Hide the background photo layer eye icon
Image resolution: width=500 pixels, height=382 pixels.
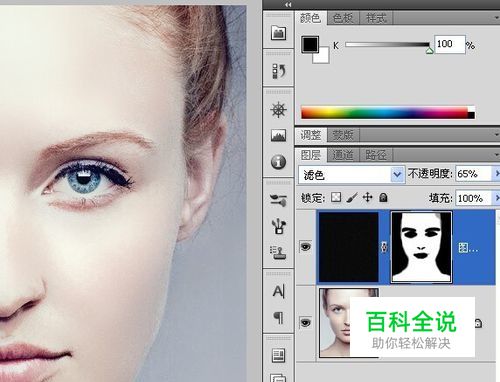305,322
